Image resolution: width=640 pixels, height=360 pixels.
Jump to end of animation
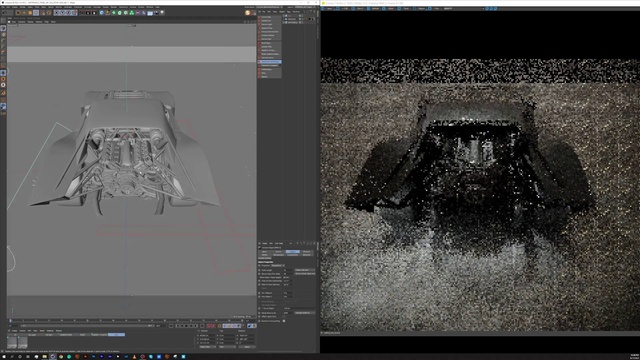pyautogui.click(x=202, y=326)
